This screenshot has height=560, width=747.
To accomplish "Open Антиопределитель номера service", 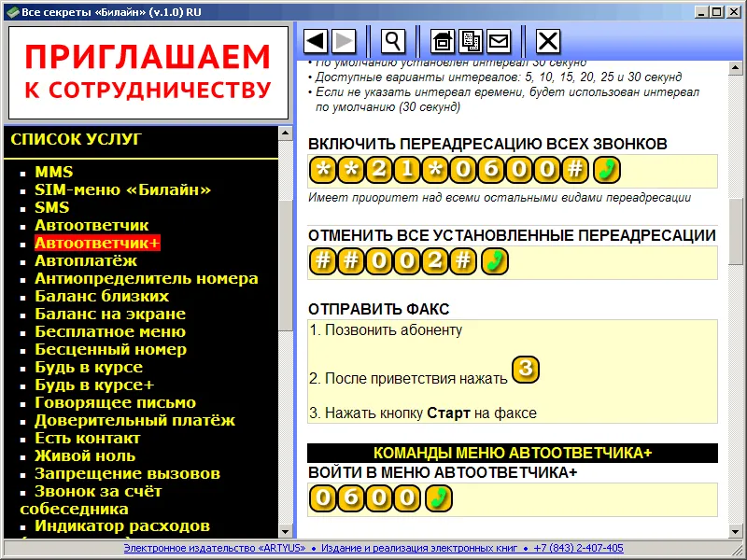I will (147, 278).
